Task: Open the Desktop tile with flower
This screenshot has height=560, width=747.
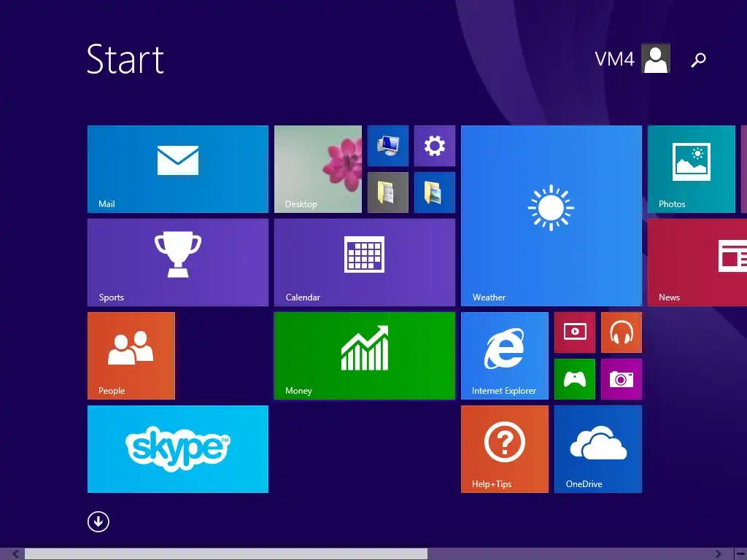Action: tap(318, 169)
